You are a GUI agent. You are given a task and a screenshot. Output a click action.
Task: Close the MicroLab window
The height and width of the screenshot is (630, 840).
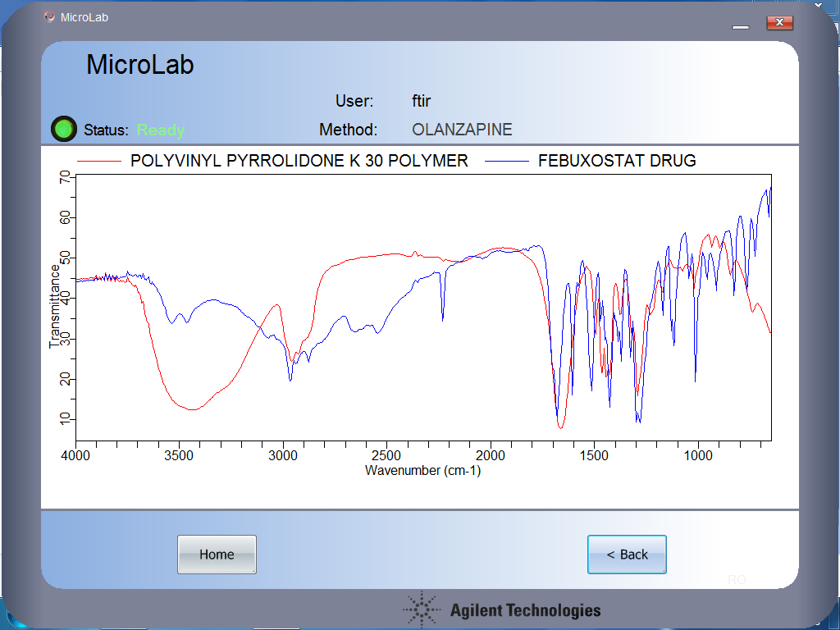779,22
